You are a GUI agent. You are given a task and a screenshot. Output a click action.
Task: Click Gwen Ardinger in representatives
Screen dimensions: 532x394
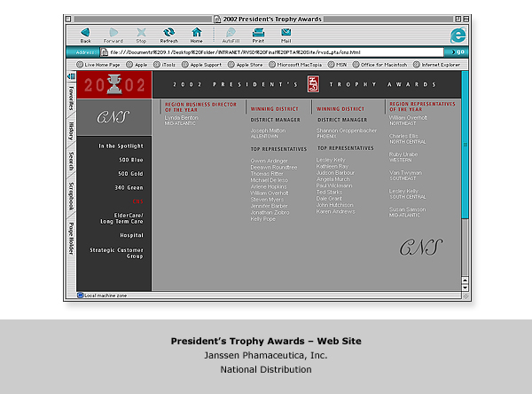tap(269, 161)
